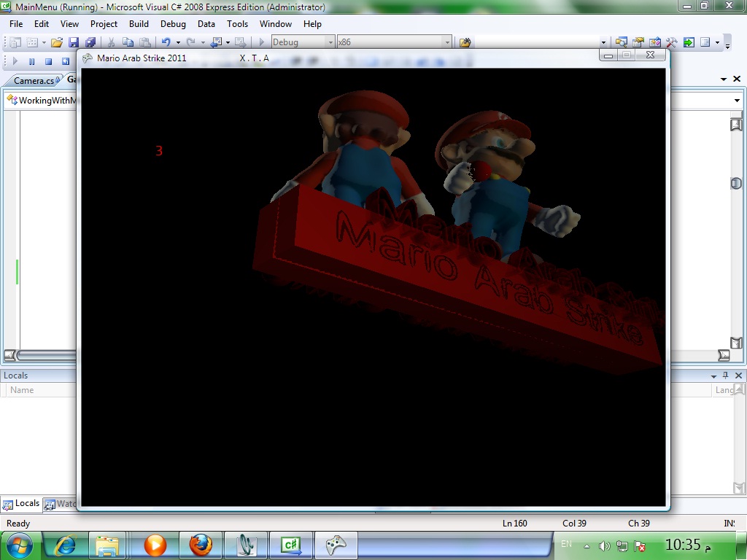This screenshot has height=560, width=747.
Task: Open the Debug menu
Action: (x=173, y=24)
